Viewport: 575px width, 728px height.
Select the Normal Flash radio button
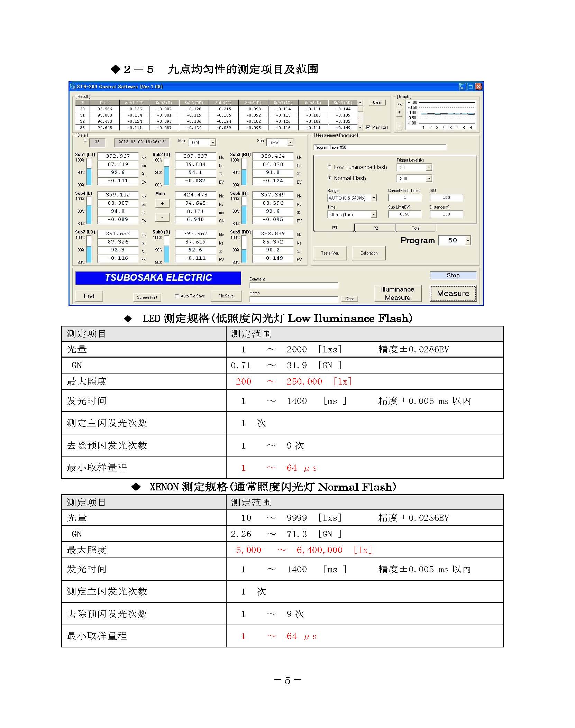coord(330,178)
